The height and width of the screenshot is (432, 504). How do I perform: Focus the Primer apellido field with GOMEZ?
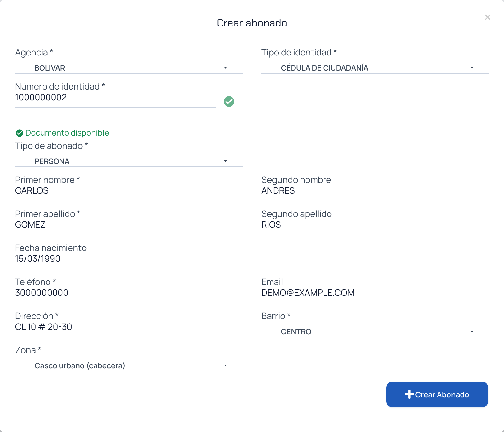coord(129,225)
